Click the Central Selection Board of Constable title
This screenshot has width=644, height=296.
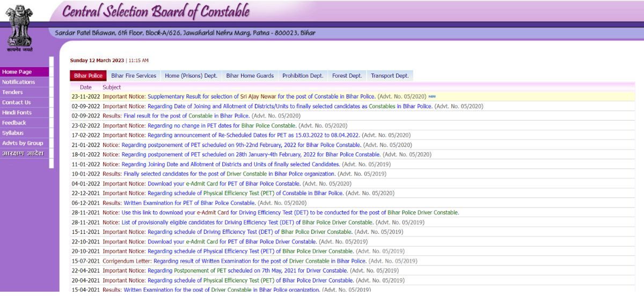[x=156, y=11]
